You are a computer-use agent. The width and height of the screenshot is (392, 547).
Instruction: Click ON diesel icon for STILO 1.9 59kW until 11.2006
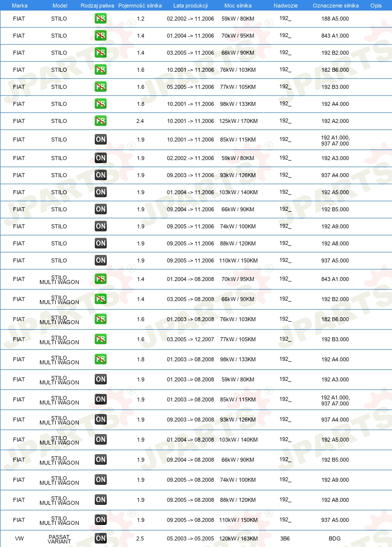click(100, 158)
